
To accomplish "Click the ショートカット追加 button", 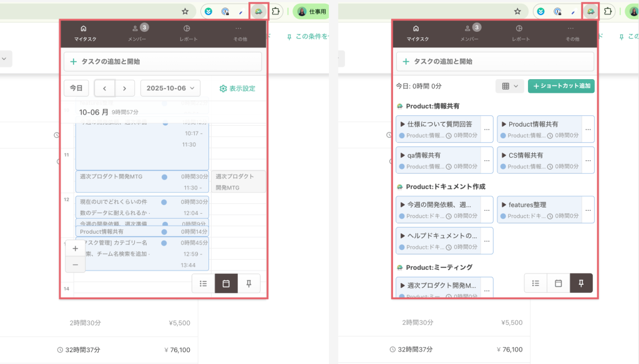I will (561, 87).
